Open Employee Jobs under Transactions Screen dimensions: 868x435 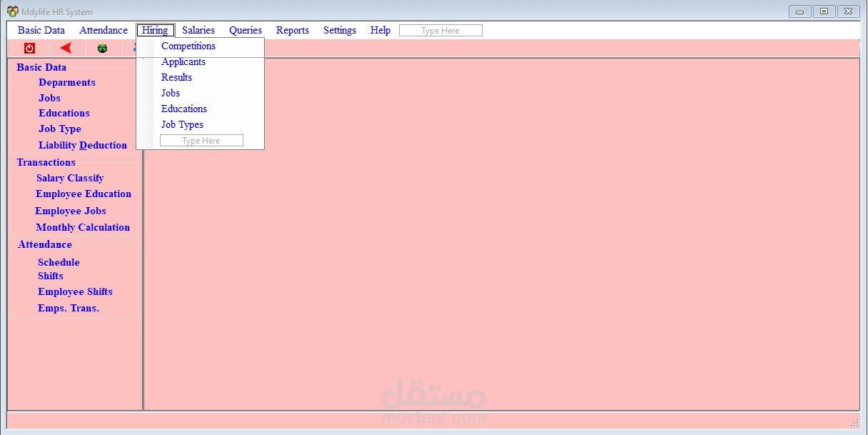click(71, 211)
